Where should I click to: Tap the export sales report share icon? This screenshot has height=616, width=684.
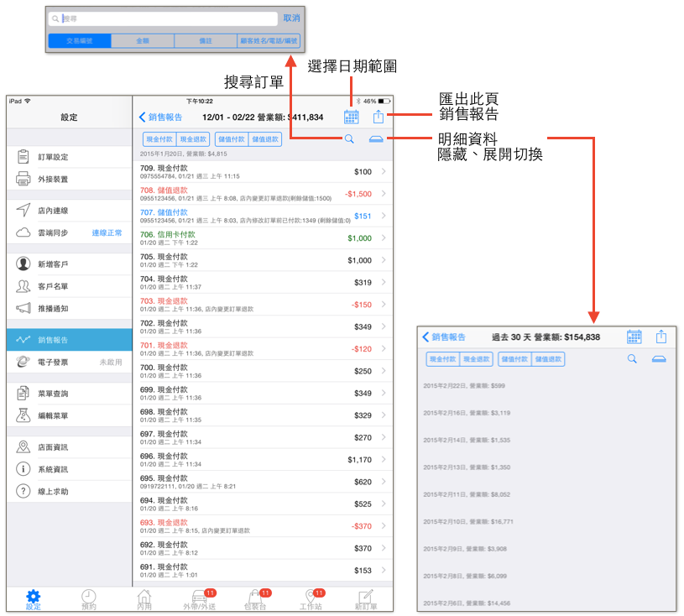[379, 117]
